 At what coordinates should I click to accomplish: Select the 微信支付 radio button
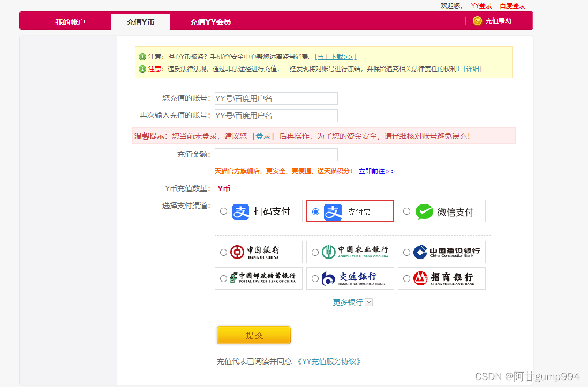point(406,211)
